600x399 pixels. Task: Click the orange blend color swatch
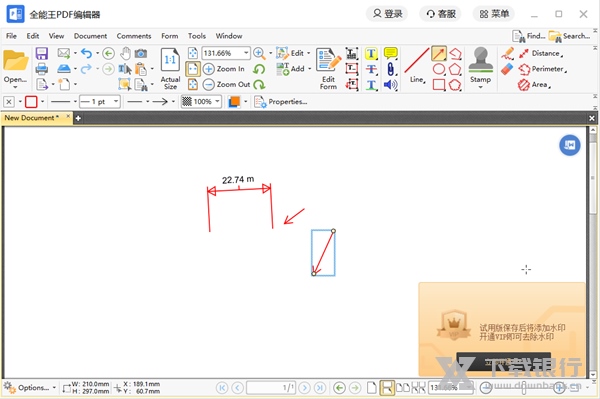click(x=234, y=102)
